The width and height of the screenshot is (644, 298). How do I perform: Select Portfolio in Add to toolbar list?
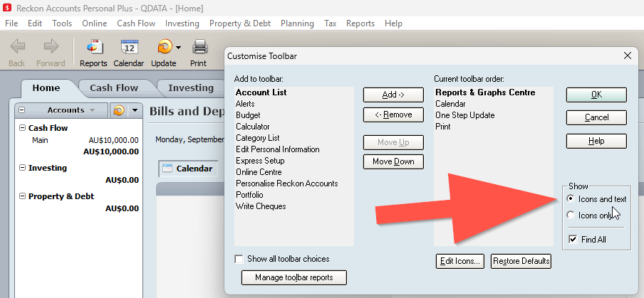[x=249, y=195]
